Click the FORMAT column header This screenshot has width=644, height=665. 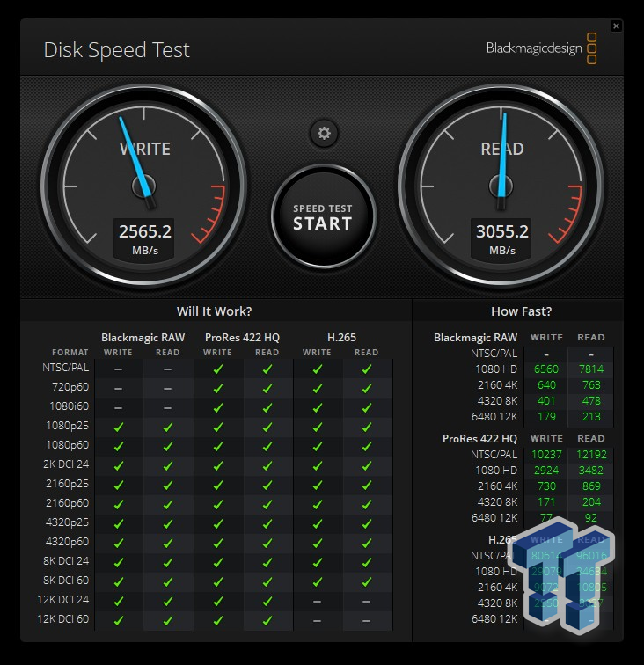tap(70, 353)
